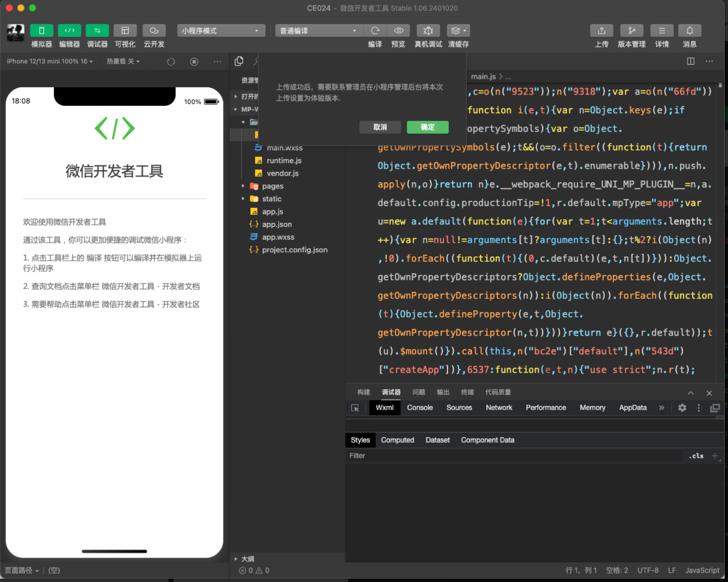
Task: Toggle the editor (编辑器) panel
Action: pyautogui.click(x=70, y=31)
